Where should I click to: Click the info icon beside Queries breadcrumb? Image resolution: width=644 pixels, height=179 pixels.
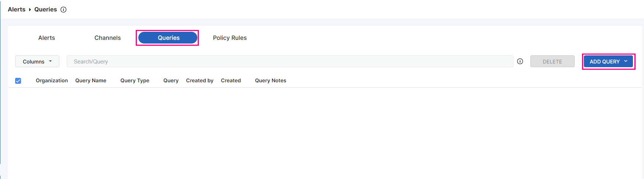point(63,10)
